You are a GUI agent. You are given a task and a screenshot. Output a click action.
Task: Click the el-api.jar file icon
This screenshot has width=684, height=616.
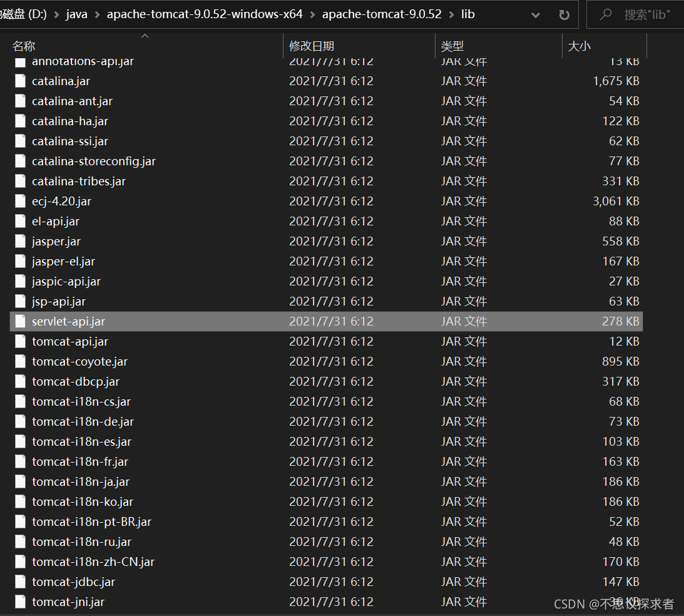point(20,221)
